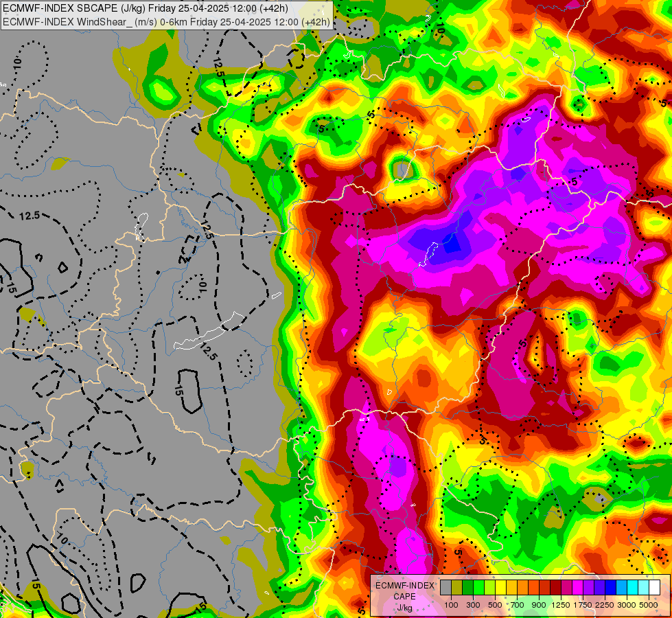
Task: Click the "500" legend tick label
Action: [x=495, y=605]
